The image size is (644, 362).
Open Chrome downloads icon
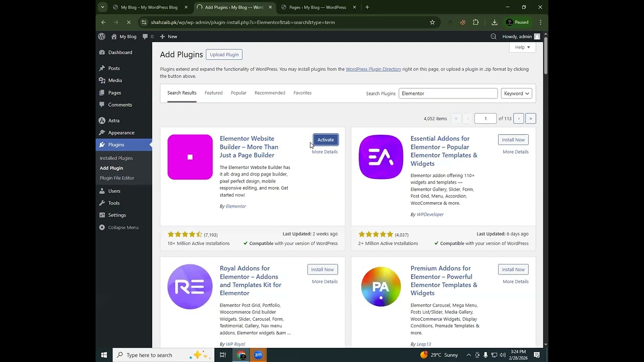(495, 22)
